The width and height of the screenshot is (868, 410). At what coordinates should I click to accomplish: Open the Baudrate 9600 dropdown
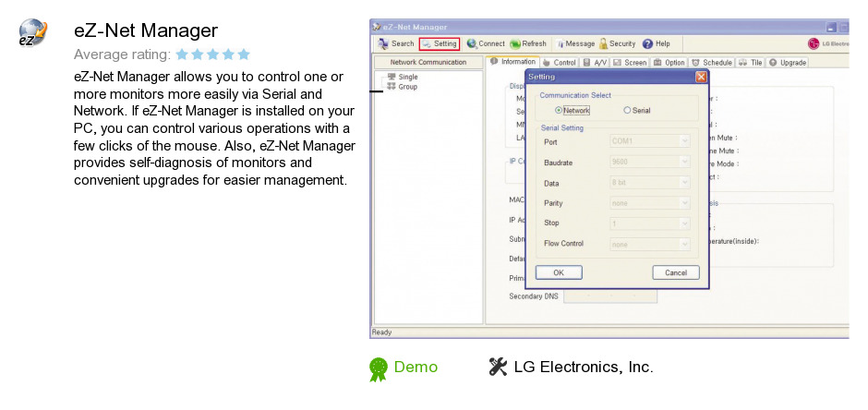pos(650,163)
